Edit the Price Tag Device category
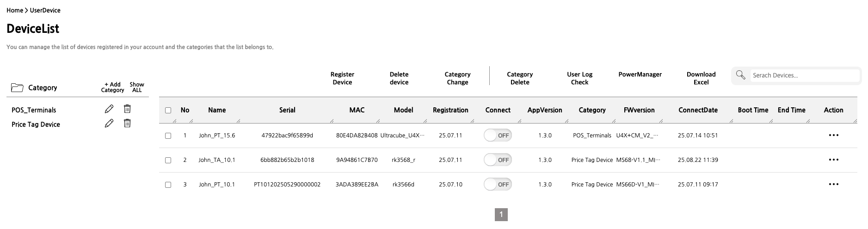The width and height of the screenshot is (868, 229). point(109,123)
